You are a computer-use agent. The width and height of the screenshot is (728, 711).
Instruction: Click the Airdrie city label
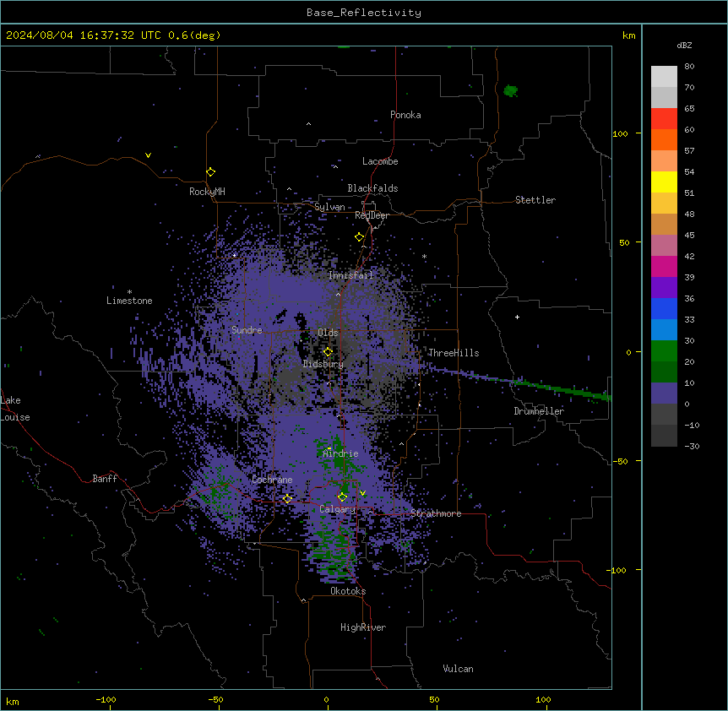pyautogui.click(x=340, y=453)
